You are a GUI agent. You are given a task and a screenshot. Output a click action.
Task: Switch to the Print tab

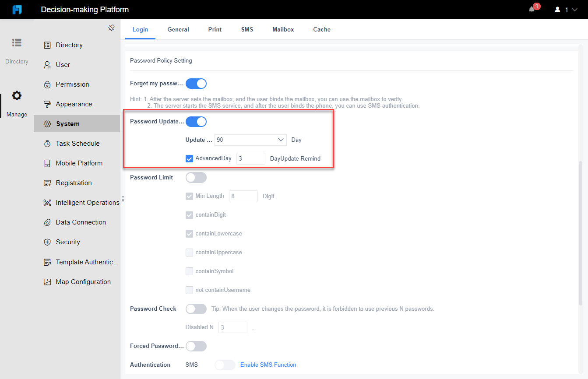coord(215,29)
